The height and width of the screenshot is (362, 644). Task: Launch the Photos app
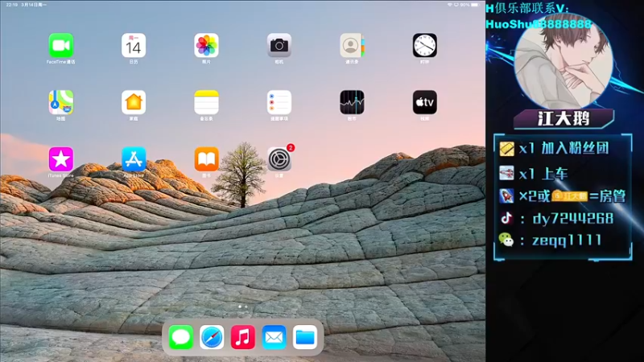pos(206,45)
